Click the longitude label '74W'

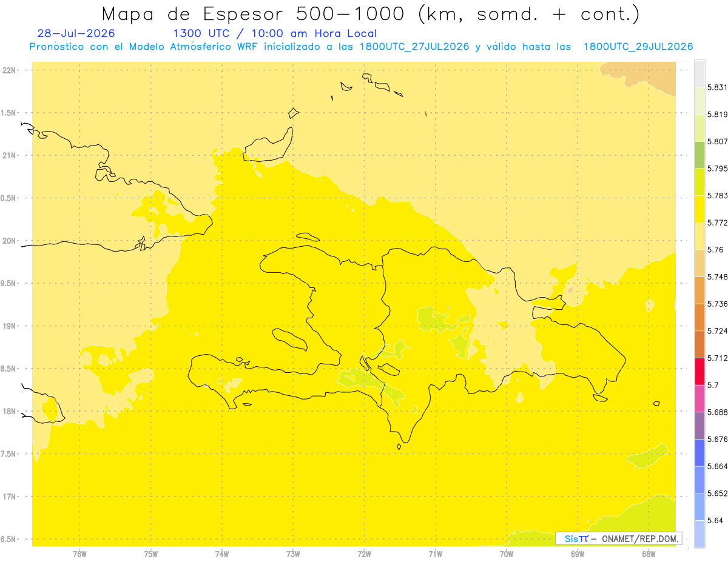coord(222,554)
